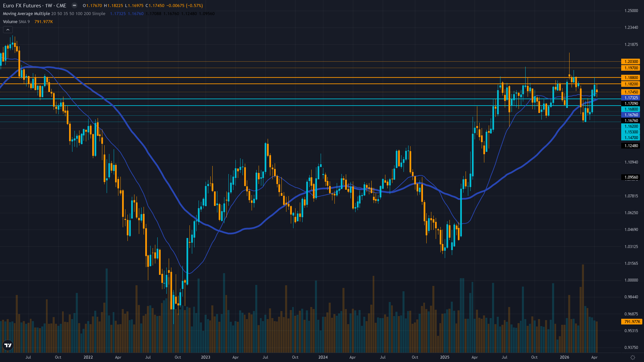Select the cyan 1.15300 price label

(x=631, y=132)
